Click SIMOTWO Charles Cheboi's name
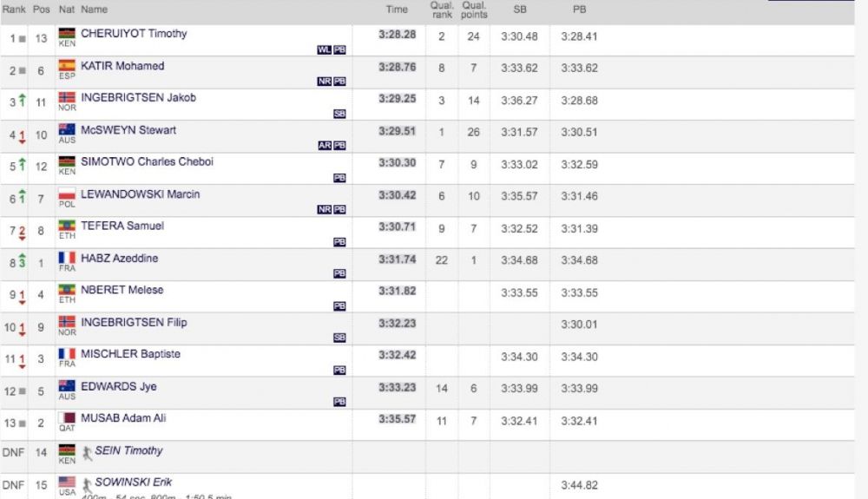Image resolution: width=868 pixels, height=499 pixels. [147, 162]
